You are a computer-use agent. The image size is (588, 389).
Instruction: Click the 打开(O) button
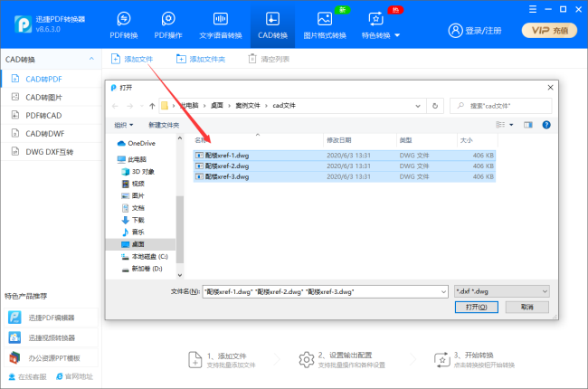pos(476,307)
